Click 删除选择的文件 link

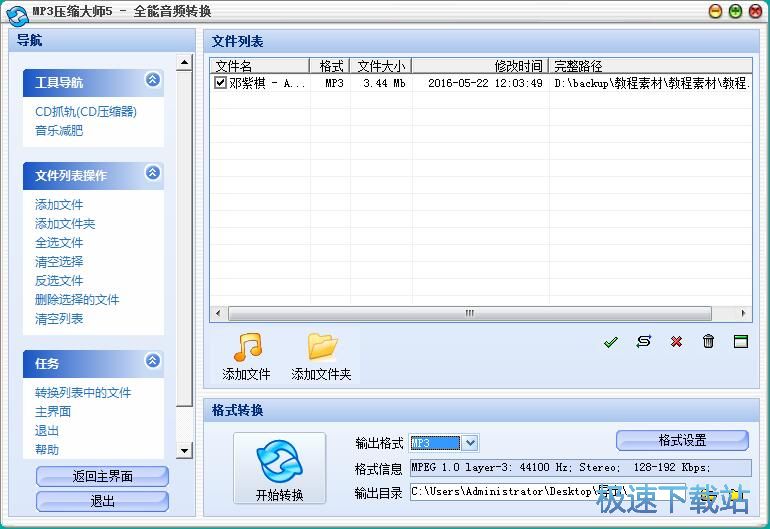click(x=77, y=300)
